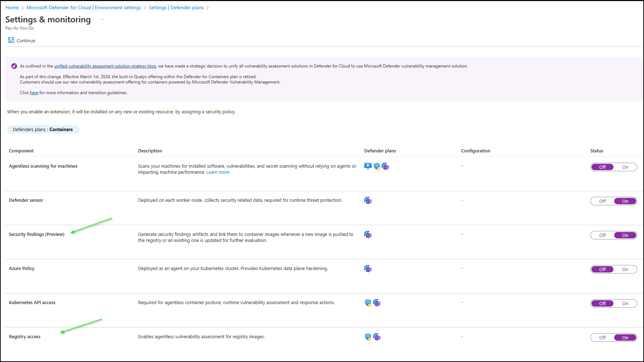Image resolution: width=644 pixels, height=362 pixels.
Task: Click description 'Deployed on each worker node'
Action: (240, 200)
